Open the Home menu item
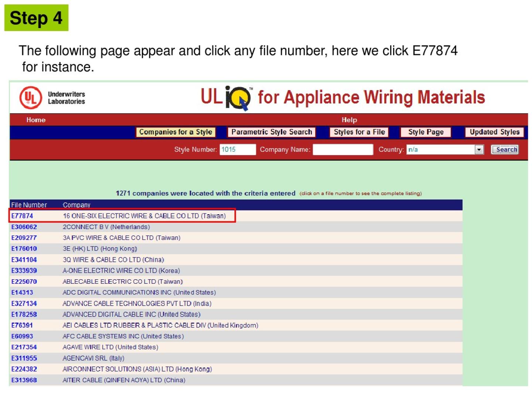Viewport: 532px width, 399px height. click(x=36, y=120)
